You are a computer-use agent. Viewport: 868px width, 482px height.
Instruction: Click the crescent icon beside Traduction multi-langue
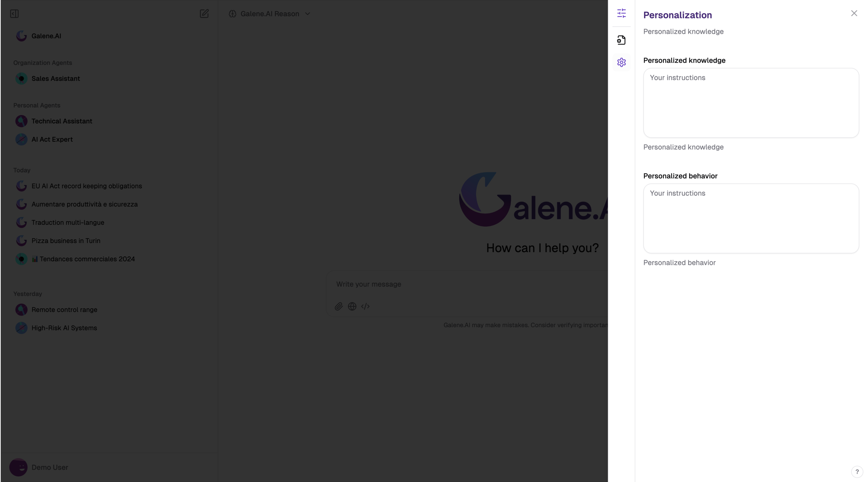pyautogui.click(x=21, y=222)
